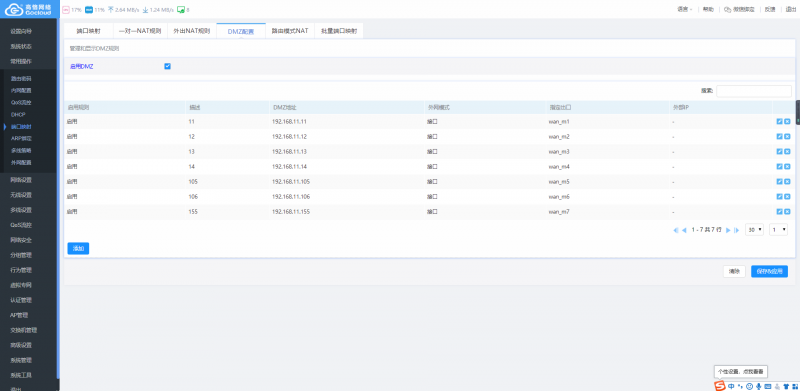Switch to the 一对一NAT规则 tab
Screen dimensions: 800x391
(140, 31)
